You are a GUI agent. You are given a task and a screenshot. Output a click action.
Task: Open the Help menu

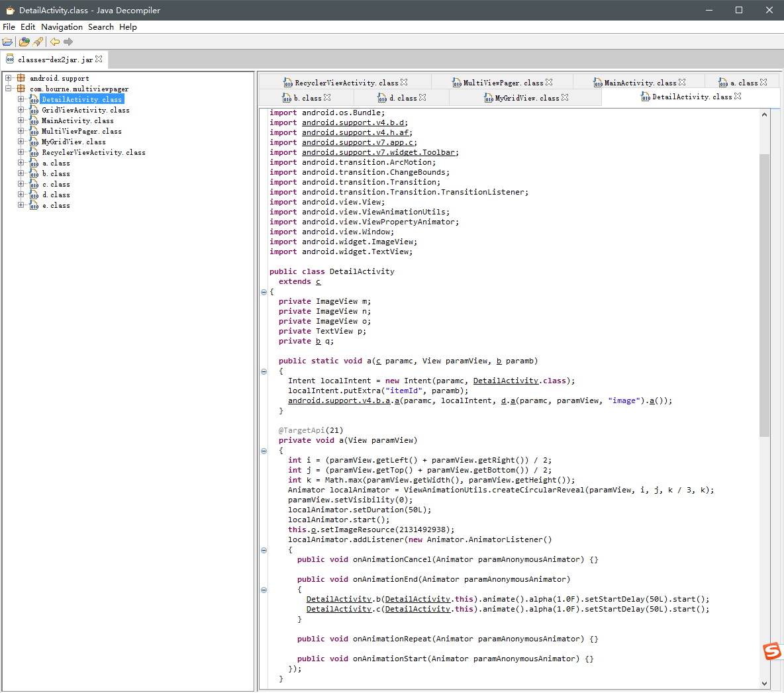click(x=128, y=27)
